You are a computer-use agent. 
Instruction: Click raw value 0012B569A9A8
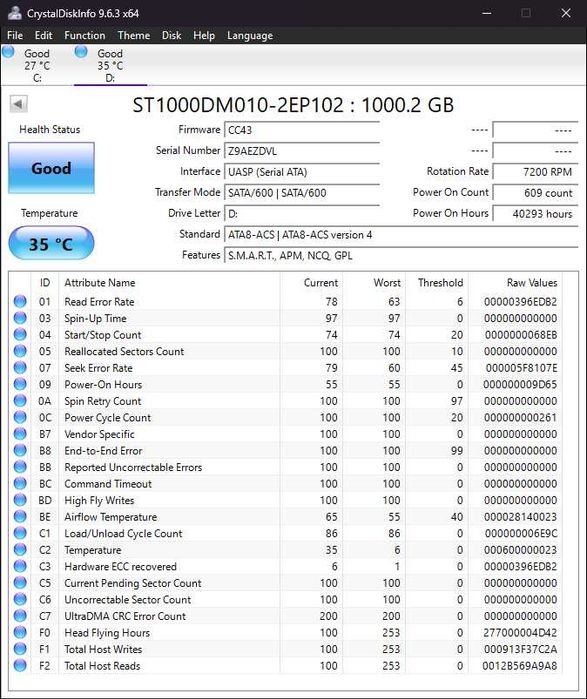pyautogui.click(x=520, y=666)
